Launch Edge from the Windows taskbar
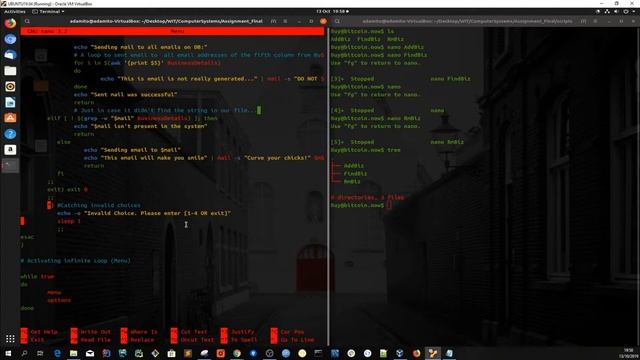The height and width of the screenshot is (360, 640). 57,353
